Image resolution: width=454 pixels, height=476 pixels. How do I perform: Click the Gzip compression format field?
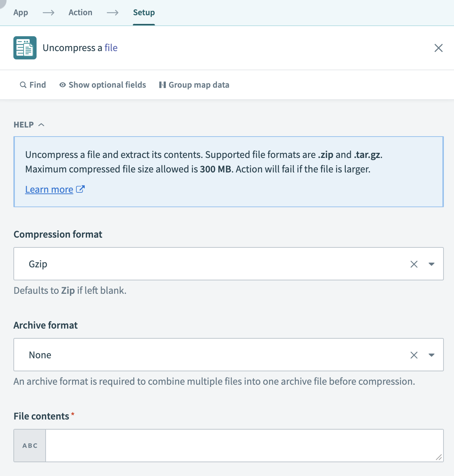click(x=210, y=264)
